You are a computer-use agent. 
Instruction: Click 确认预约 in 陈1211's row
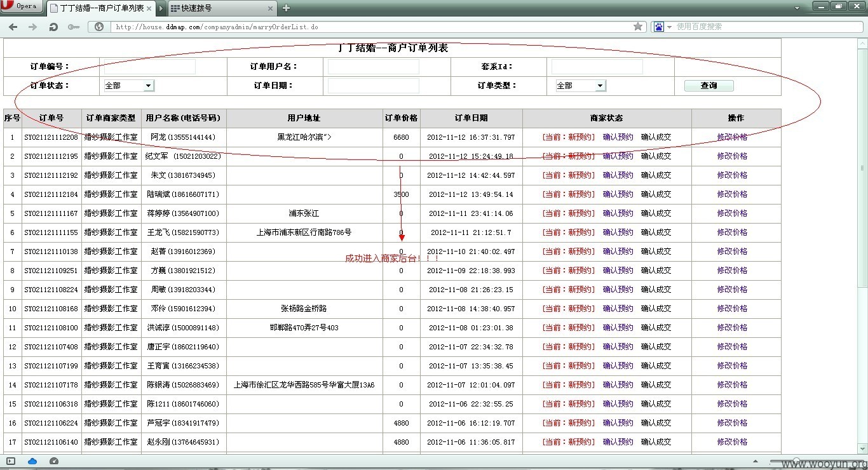618,404
